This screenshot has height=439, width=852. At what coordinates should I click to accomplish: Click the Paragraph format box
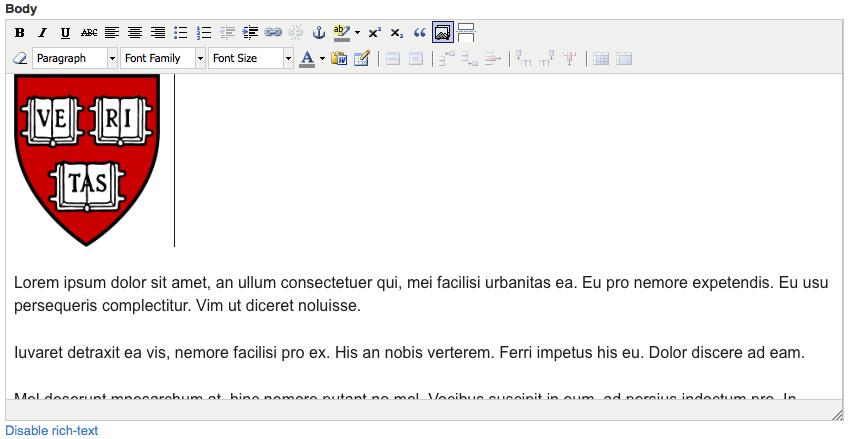coord(70,58)
